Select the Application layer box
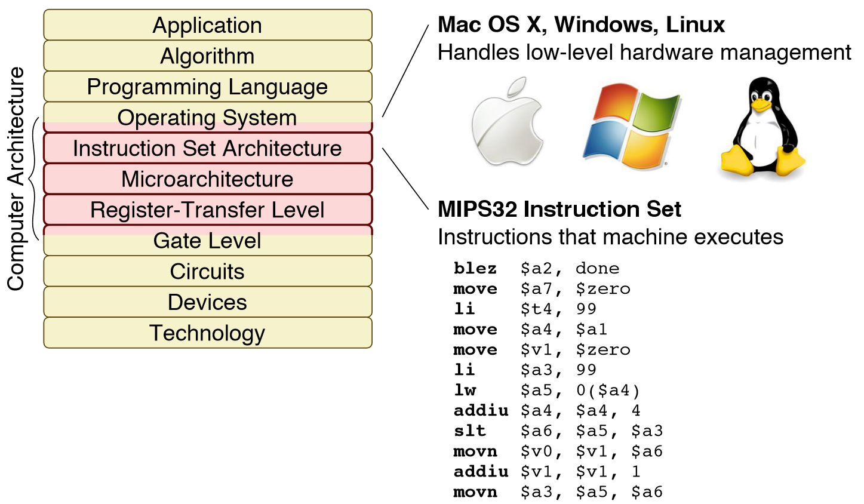This screenshot has width=864, height=504. (208, 25)
